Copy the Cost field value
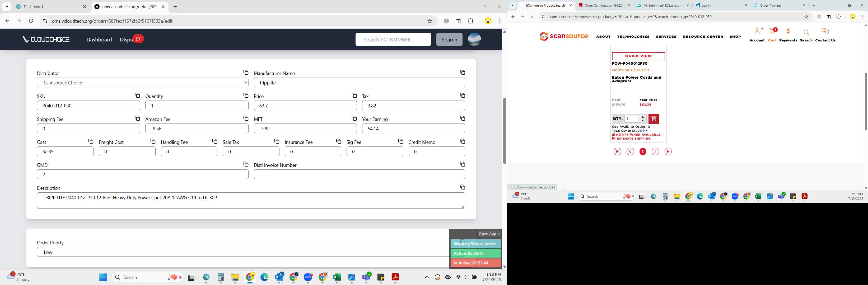 click(91, 141)
